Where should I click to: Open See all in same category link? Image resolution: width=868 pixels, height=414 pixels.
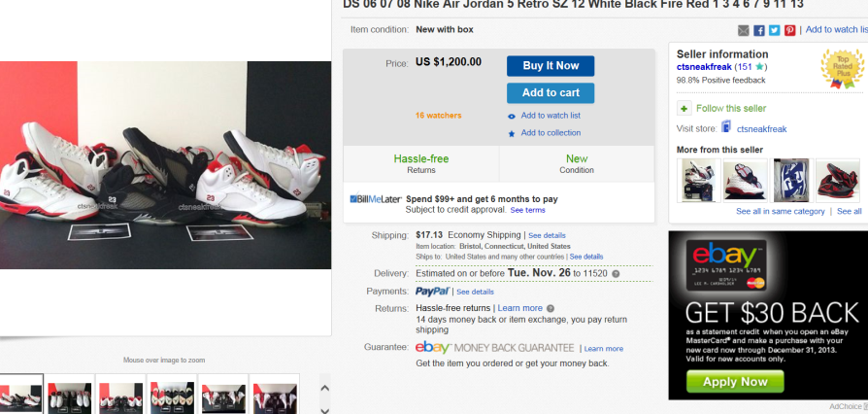pos(780,211)
